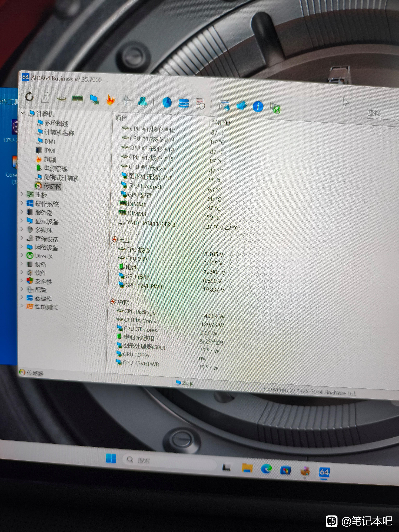Open the Windows Start menu
This screenshot has width=399, height=532.
[111, 458]
